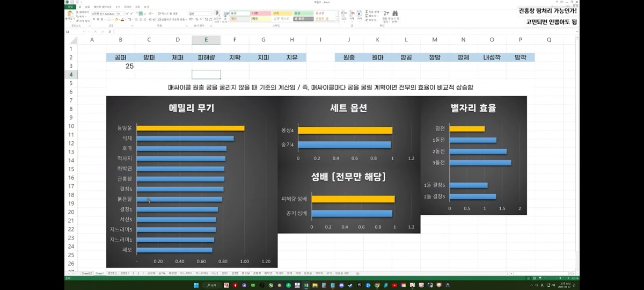Click the Find & Select binoculars icon
644x290 pixels.
click(x=395, y=14)
